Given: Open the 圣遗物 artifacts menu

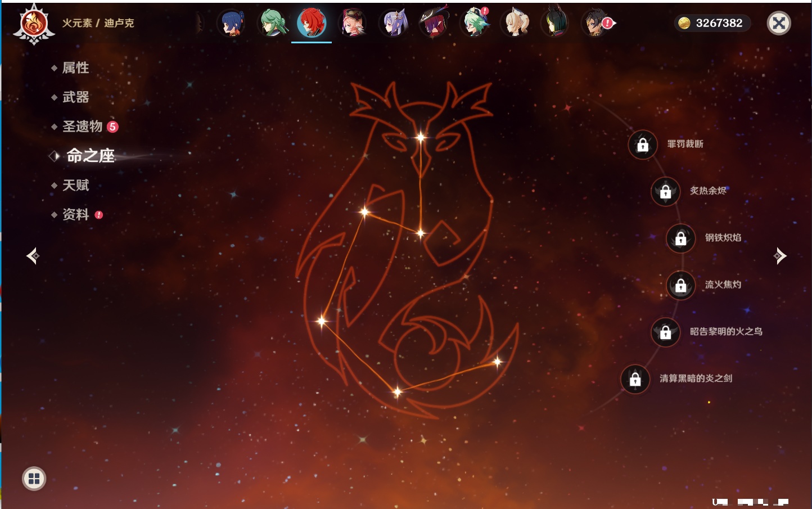Looking at the screenshot, I should tap(82, 127).
